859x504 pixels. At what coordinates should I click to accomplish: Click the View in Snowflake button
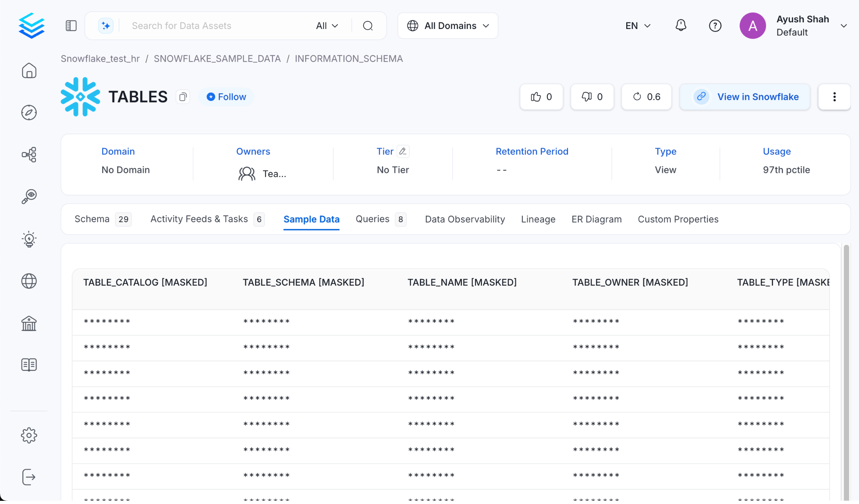745,97
